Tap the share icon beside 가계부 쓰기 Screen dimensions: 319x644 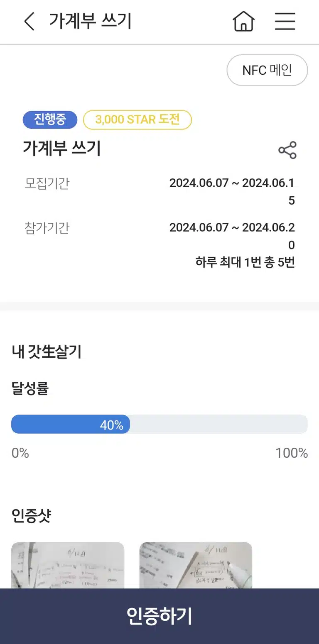[x=287, y=150]
